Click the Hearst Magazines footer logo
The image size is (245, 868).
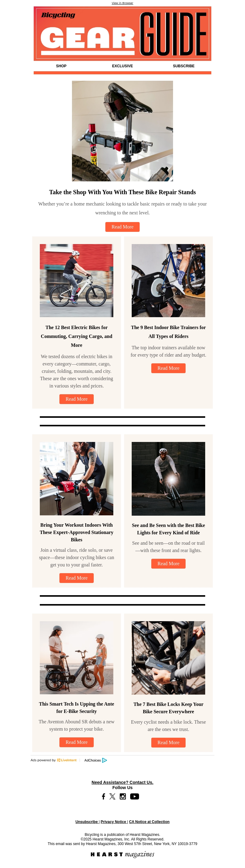[x=123, y=854]
